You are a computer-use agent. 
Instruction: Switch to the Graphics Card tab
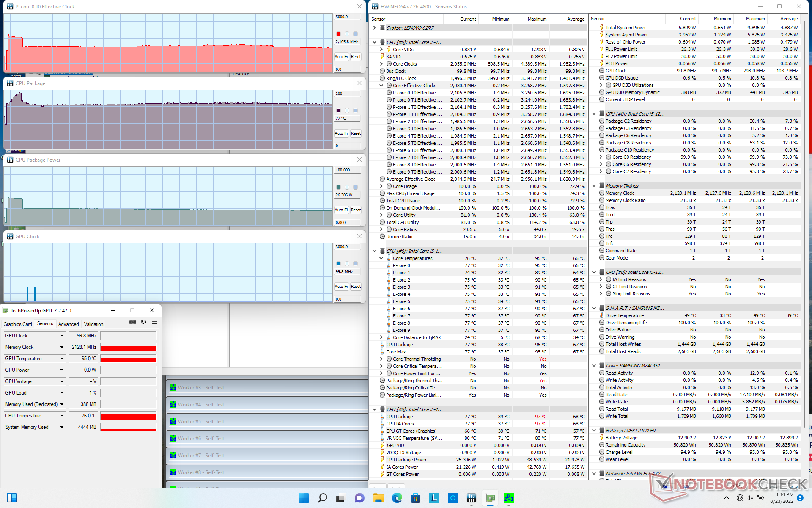tap(18, 324)
